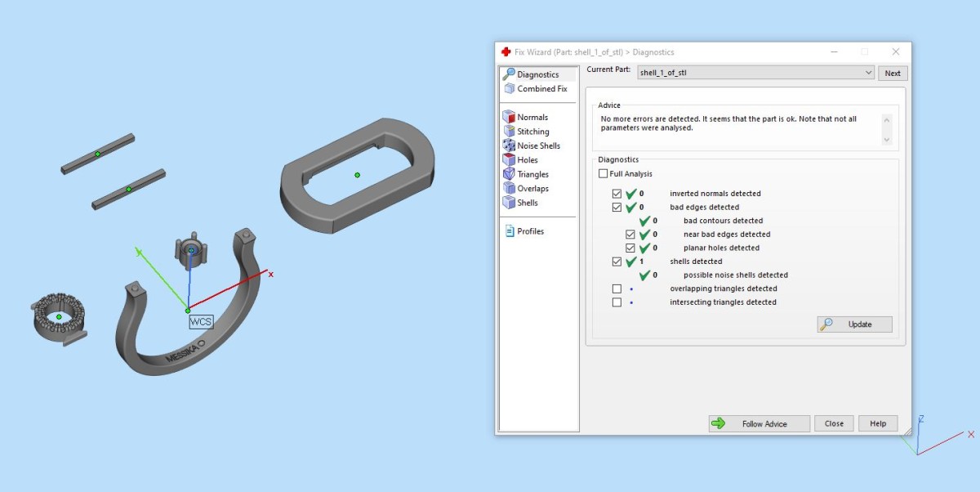Expand the Current Part dropdown
The height and width of the screenshot is (492, 980).
click(867, 73)
